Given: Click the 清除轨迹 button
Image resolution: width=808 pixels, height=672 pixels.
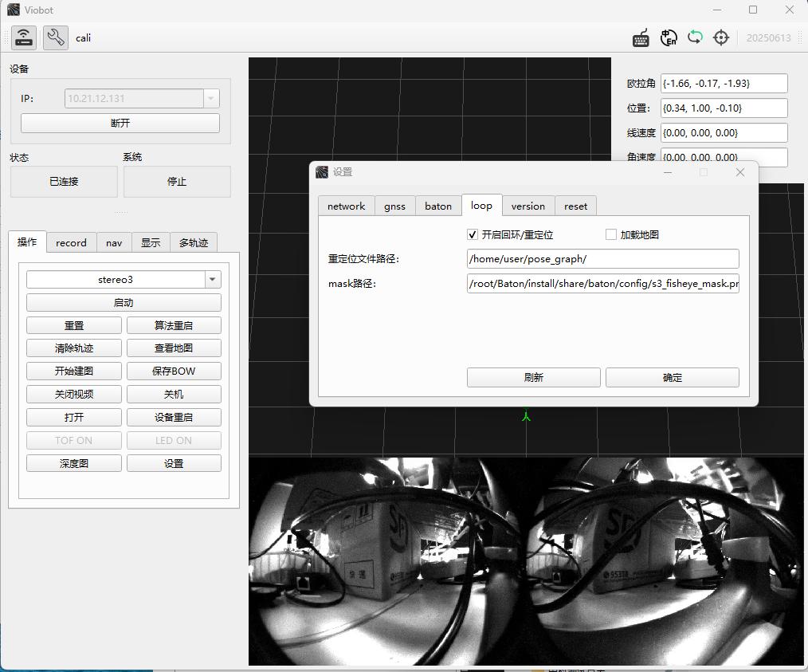Looking at the screenshot, I should point(74,348).
